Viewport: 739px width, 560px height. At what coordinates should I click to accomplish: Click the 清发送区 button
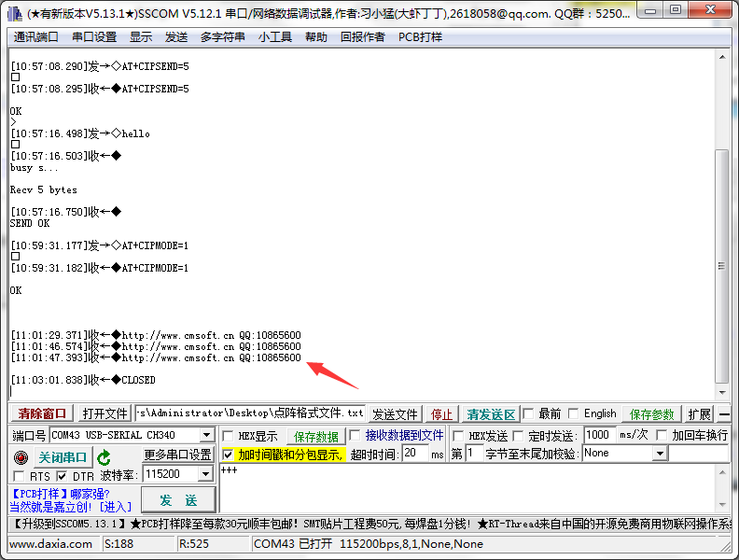pos(491,414)
